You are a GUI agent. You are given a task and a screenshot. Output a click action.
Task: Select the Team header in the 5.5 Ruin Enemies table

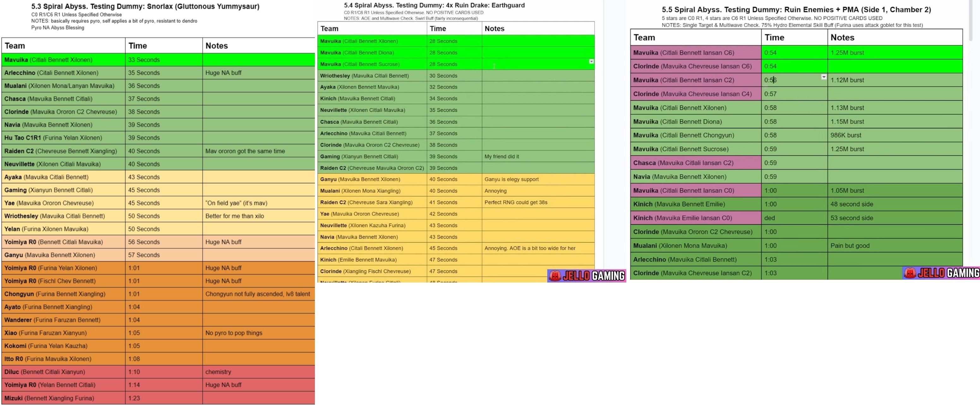point(696,37)
